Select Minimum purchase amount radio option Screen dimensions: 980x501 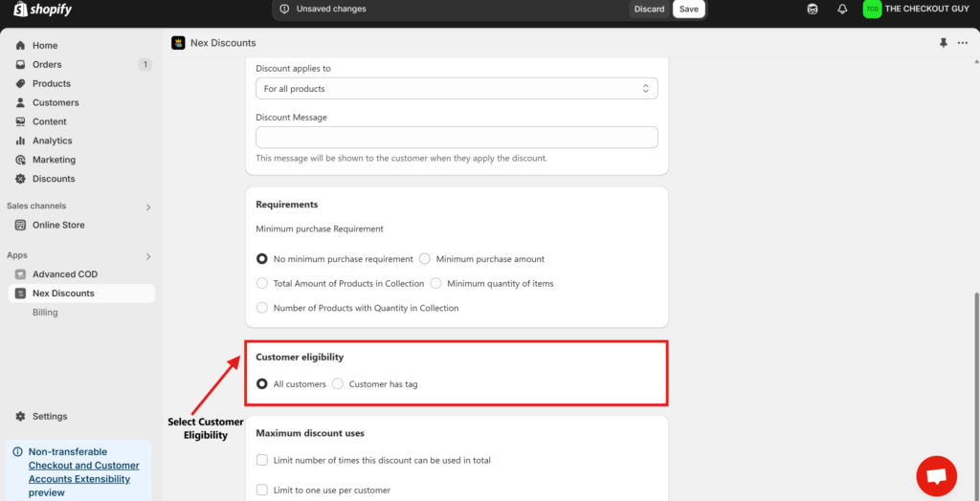click(425, 258)
